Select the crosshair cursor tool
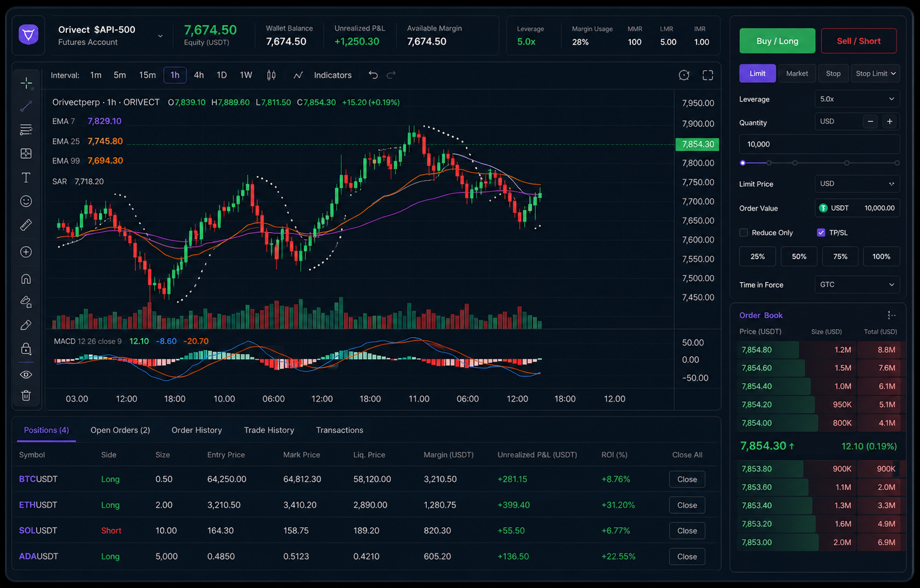Image resolution: width=920 pixels, height=588 pixels. 26,83
